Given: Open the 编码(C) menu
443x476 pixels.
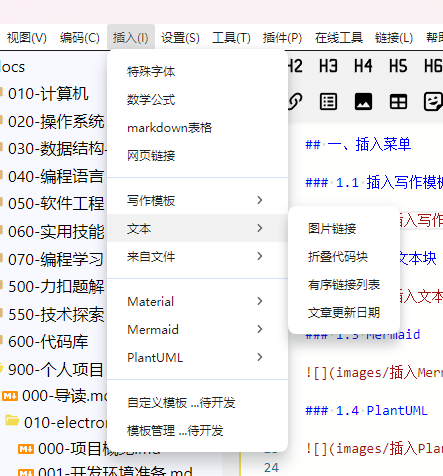Looking at the screenshot, I should [x=80, y=38].
